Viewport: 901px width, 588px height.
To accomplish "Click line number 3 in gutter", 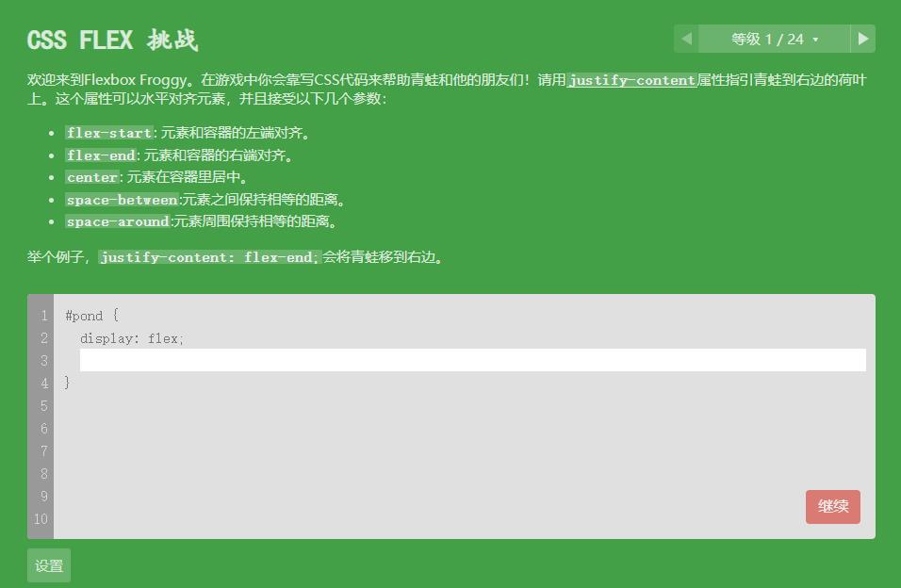I will pos(43,360).
